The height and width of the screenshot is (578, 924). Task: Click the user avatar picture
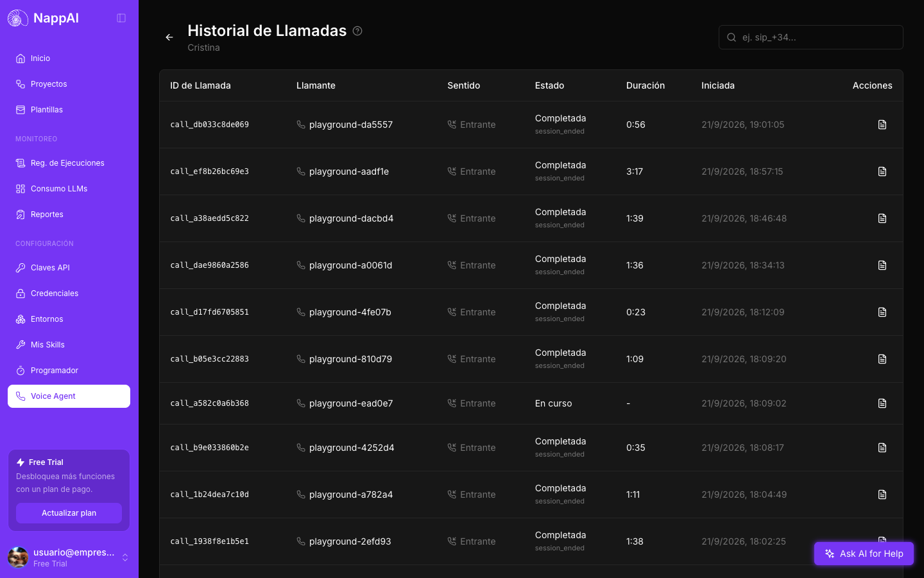point(18,557)
